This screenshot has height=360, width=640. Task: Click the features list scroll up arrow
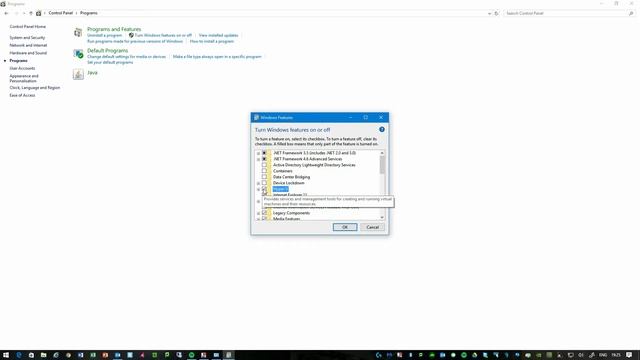[x=382, y=153]
